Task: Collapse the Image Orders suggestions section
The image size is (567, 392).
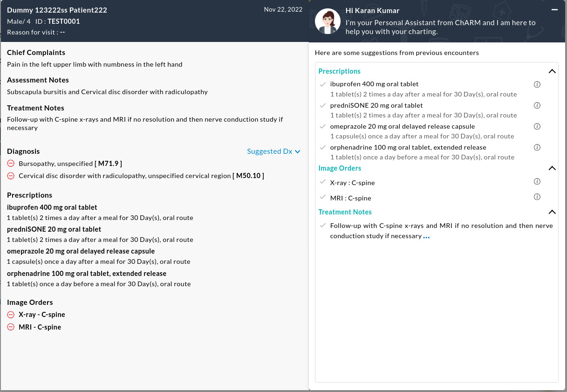Action: pos(552,168)
